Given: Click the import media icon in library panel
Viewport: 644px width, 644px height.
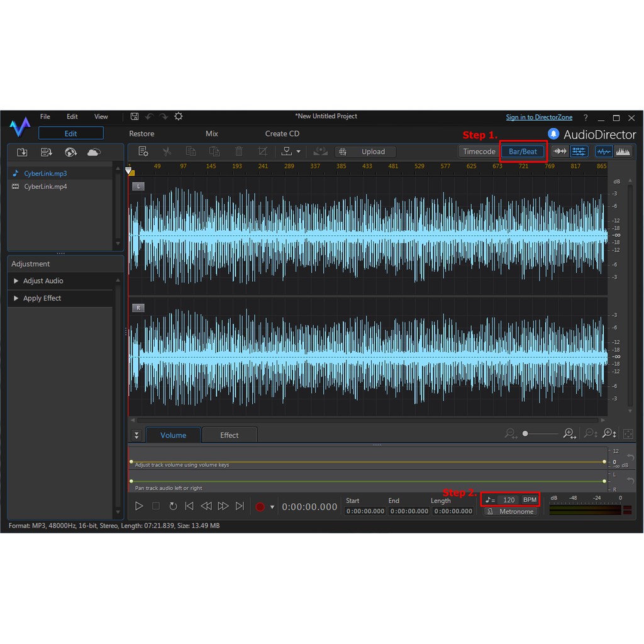Looking at the screenshot, I should [22, 152].
